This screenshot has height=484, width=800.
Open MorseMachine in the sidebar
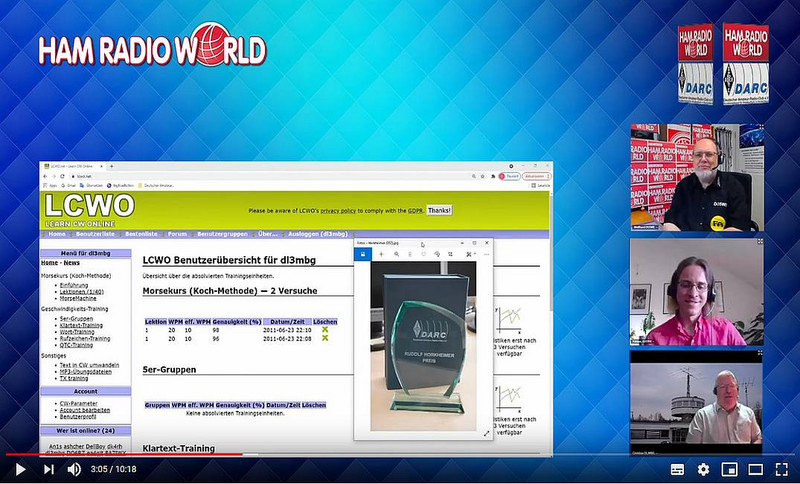pos(78,298)
